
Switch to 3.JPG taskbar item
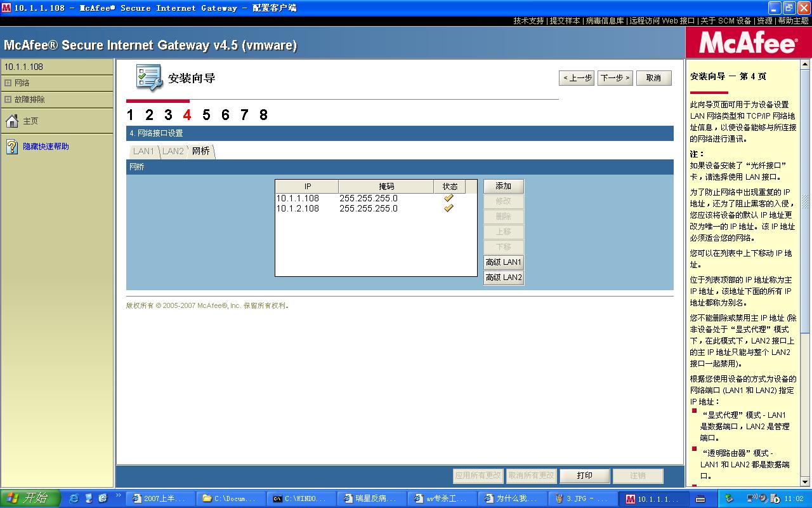pyautogui.click(x=583, y=498)
